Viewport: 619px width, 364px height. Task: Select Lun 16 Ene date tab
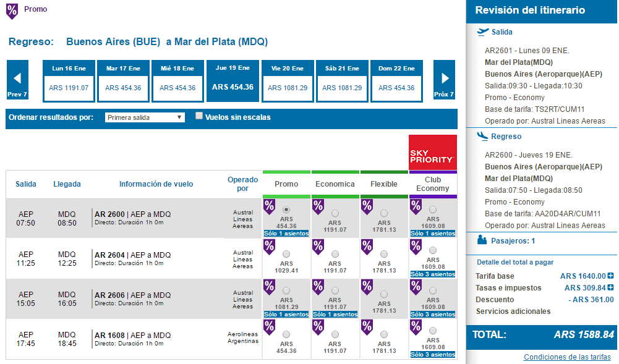coord(69,81)
